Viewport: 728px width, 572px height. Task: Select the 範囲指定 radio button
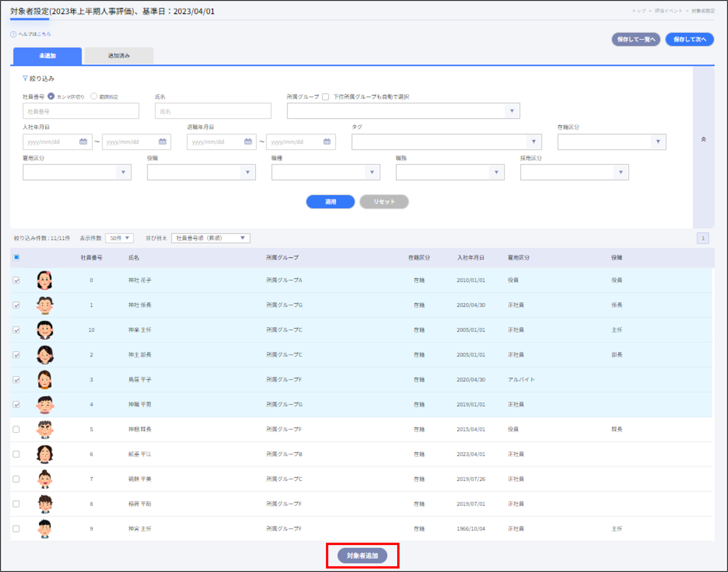tap(94, 97)
